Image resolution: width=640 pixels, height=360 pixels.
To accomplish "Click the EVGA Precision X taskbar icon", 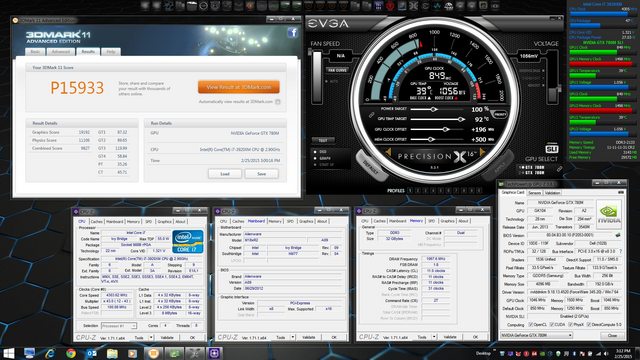I will pyautogui.click(x=195, y=353).
